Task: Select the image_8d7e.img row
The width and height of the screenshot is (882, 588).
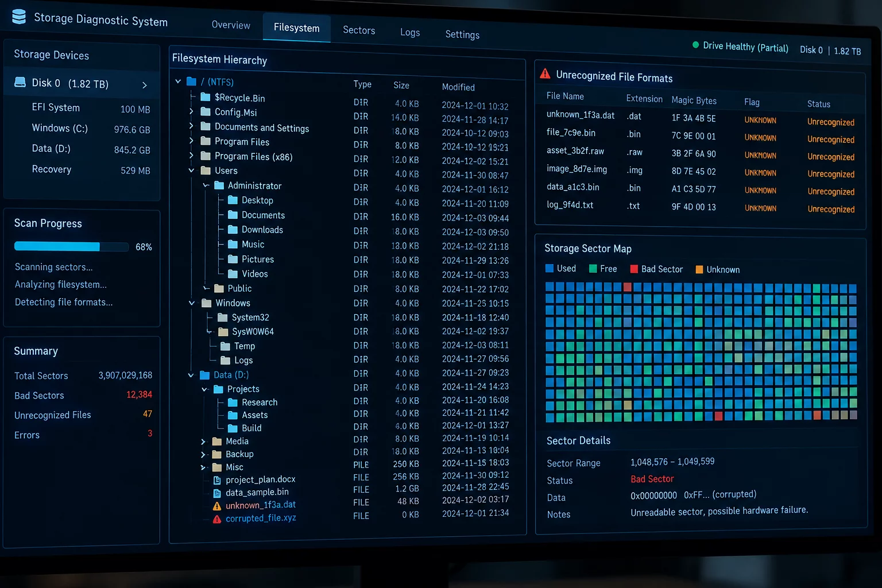Action: [701, 171]
